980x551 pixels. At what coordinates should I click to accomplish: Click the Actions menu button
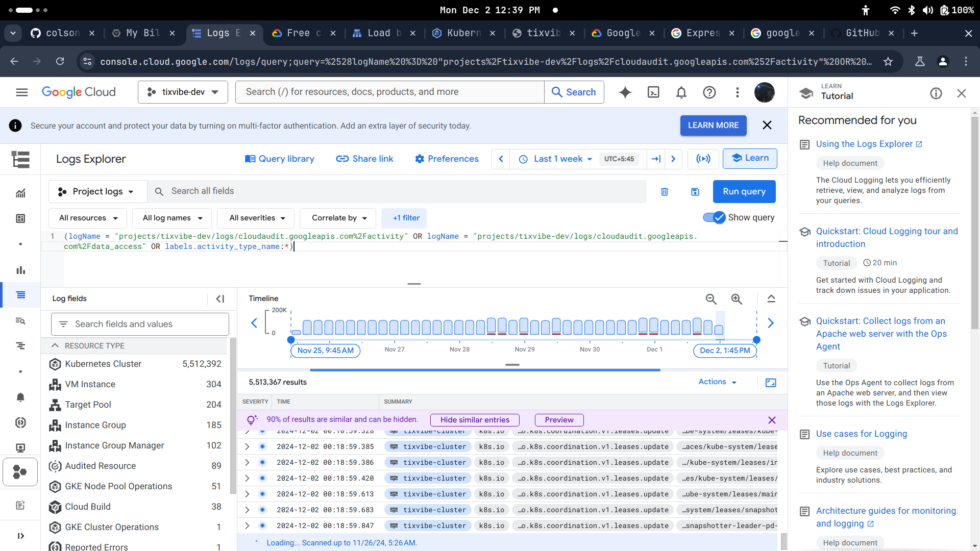pyautogui.click(x=717, y=382)
